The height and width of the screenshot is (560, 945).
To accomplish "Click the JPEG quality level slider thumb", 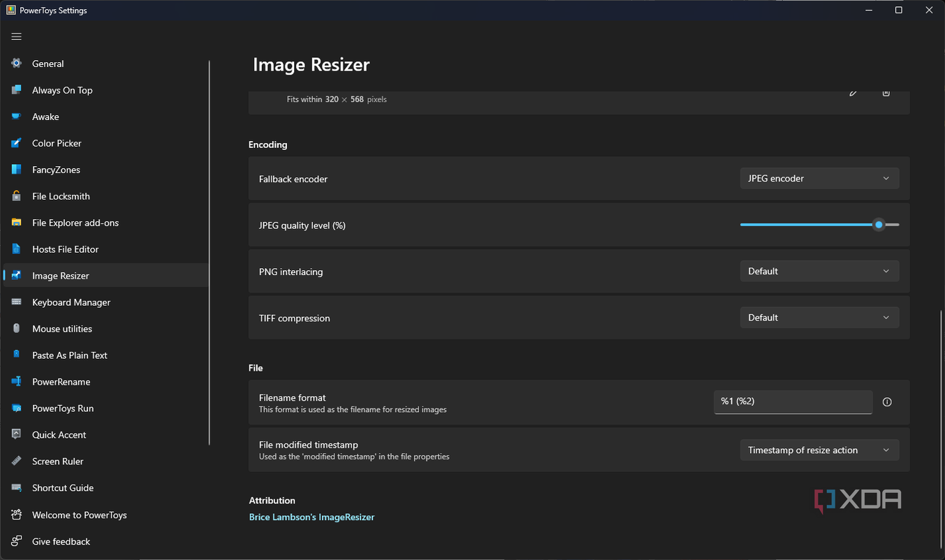I will [x=879, y=225].
